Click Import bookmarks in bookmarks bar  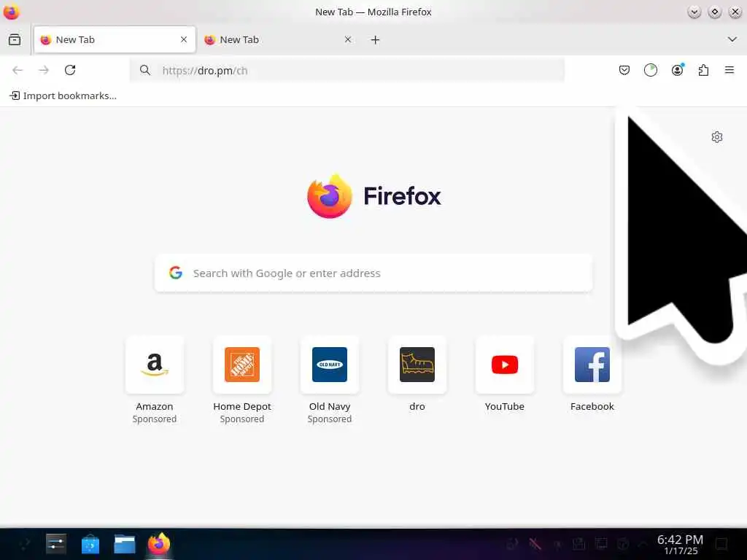[x=63, y=96]
